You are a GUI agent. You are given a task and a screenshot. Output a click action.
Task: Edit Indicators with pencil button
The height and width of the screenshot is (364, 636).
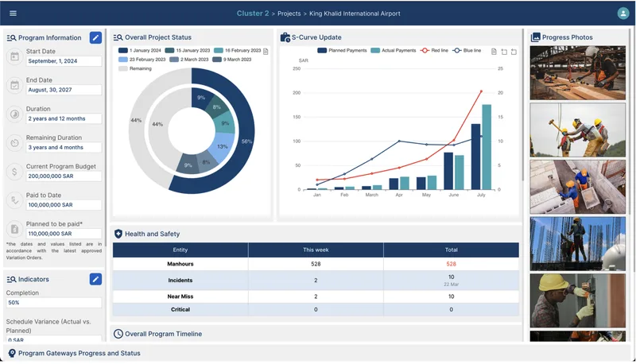[x=95, y=279]
